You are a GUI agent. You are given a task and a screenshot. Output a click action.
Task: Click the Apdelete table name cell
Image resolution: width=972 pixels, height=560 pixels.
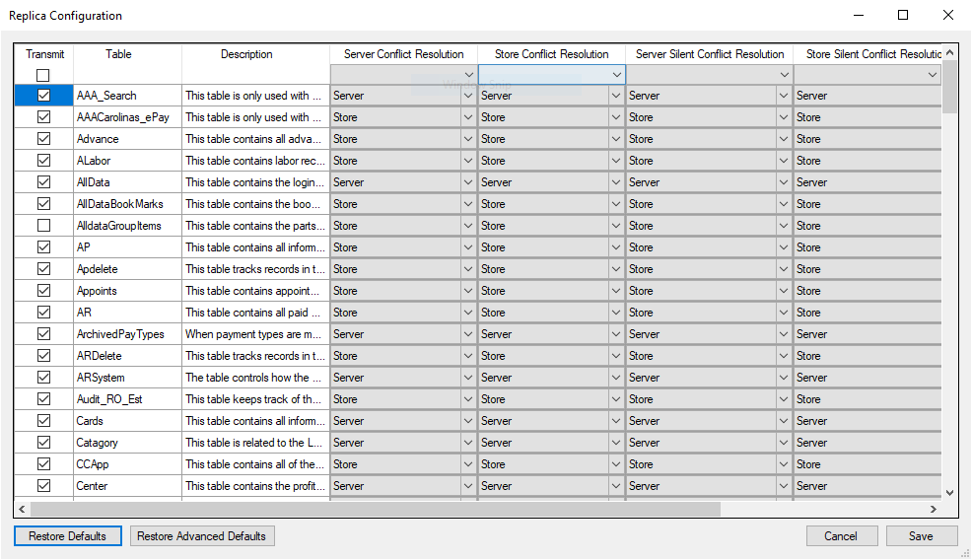coord(128,269)
